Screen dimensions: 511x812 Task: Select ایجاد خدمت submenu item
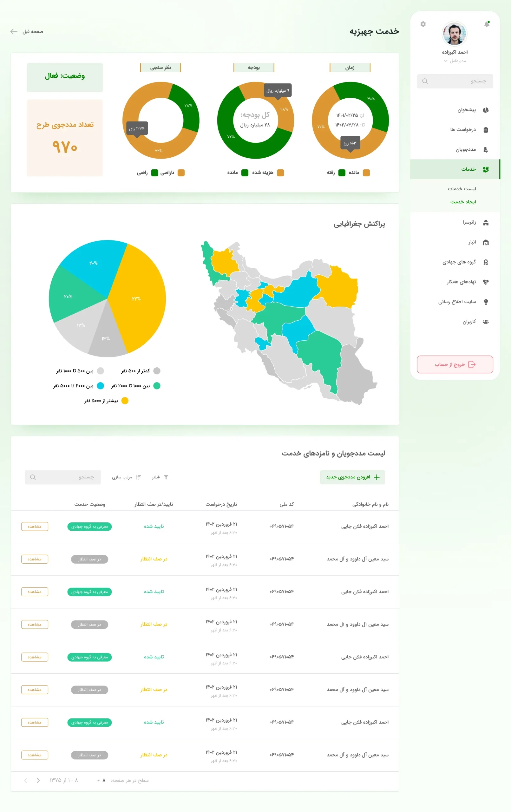(463, 202)
